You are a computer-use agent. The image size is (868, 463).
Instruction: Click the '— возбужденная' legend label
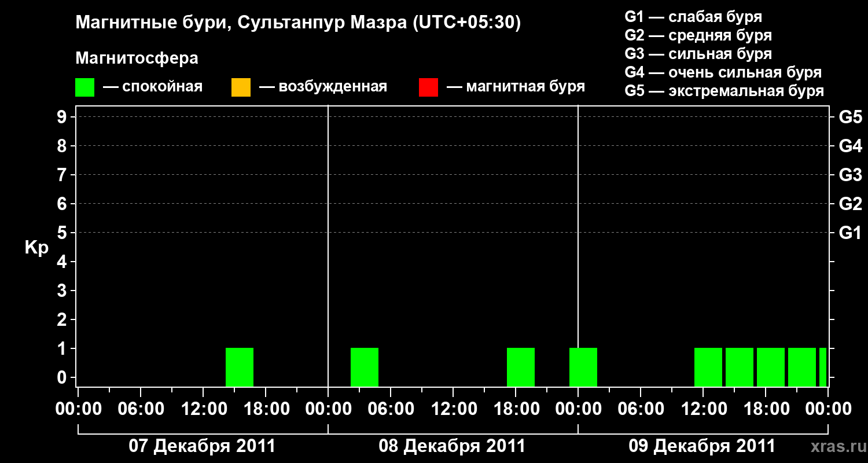[323, 87]
